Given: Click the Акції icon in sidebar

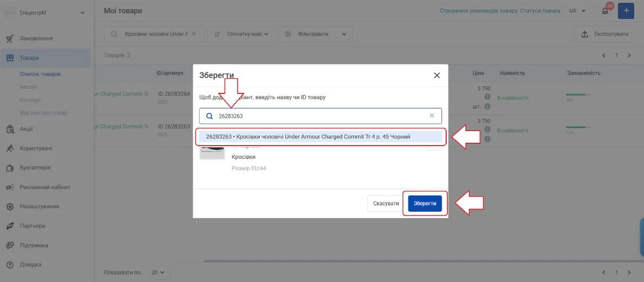Looking at the screenshot, I should (x=10, y=129).
